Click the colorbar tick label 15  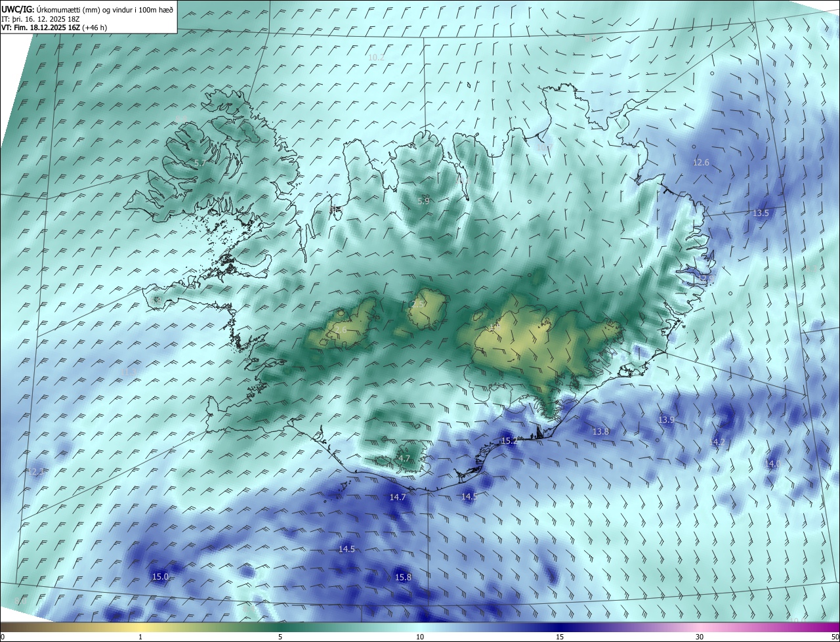coord(560,637)
